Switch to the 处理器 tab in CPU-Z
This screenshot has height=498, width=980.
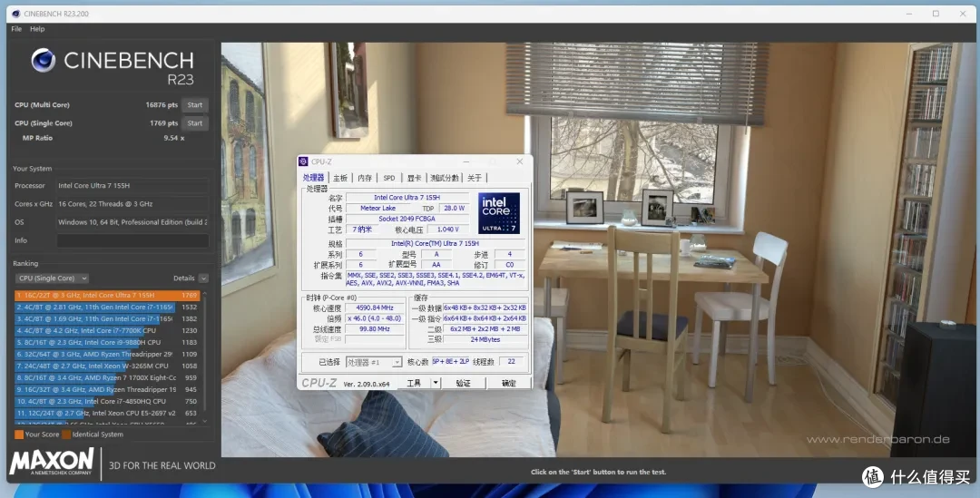click(314, 178)
